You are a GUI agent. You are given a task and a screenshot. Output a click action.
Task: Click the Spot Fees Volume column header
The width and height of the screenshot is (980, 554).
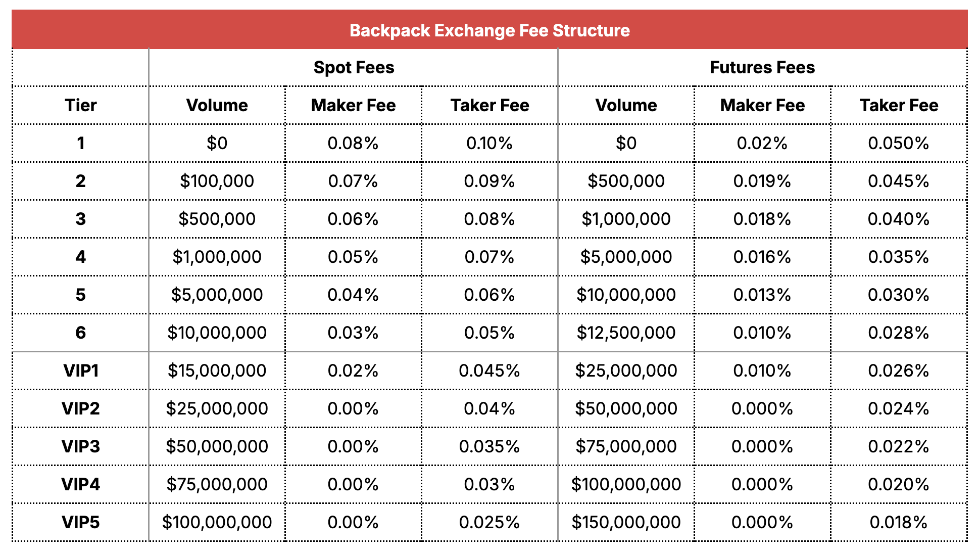pos(217,105)
